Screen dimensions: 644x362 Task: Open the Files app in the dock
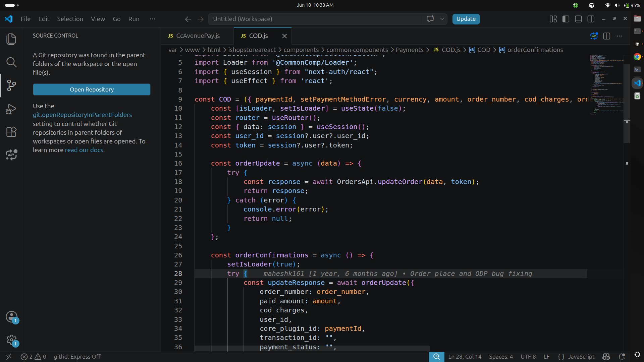pos(637,18)
